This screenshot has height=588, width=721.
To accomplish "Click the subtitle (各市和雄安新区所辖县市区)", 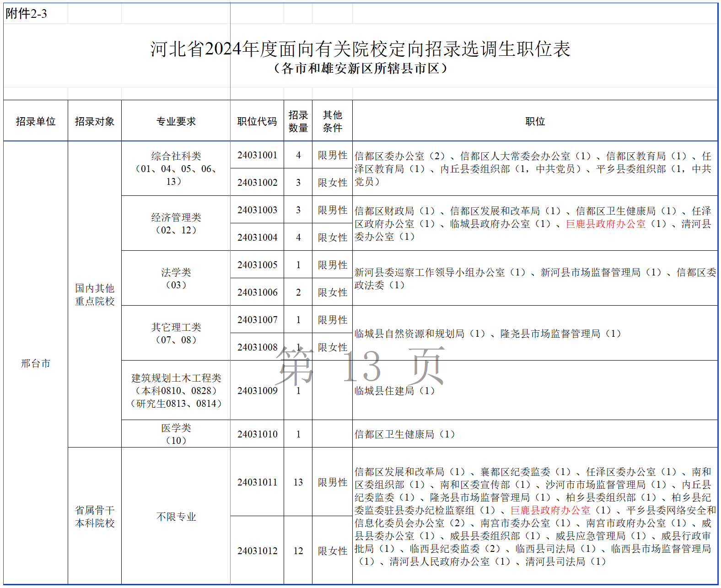I will pyautogui.click(x=360, y=69).
